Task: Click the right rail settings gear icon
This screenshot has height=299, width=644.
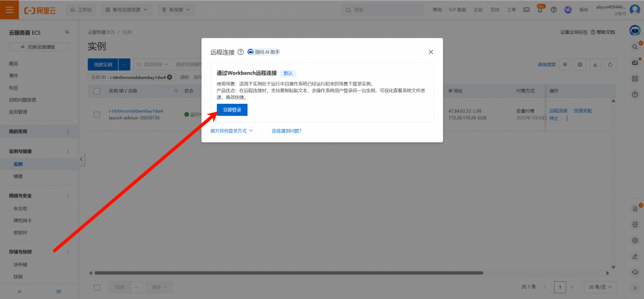Action: click(634, 240)
